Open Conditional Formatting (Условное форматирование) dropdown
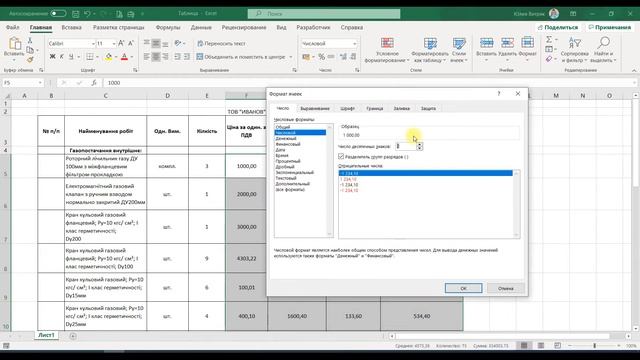Image resolution: width=640 pixels, height=360 pixels. (x=387, y=50)
